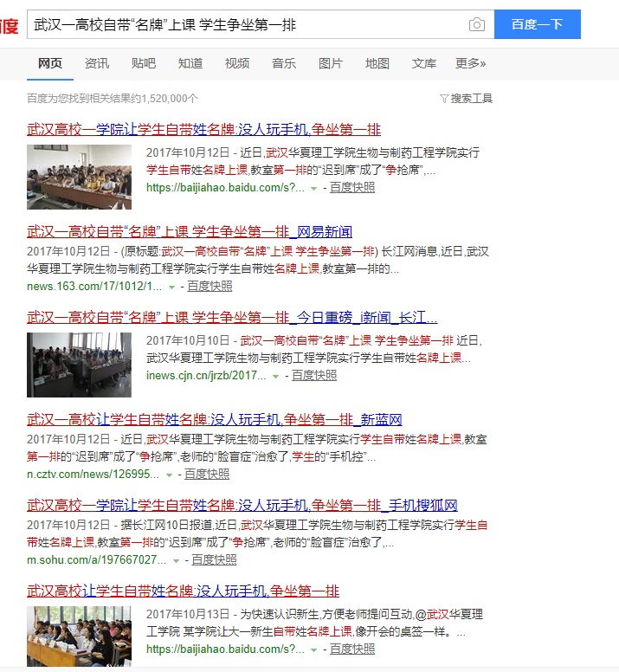Open the 网易新闻 result title link
619x672 pixels.
(x=190, y=232)
